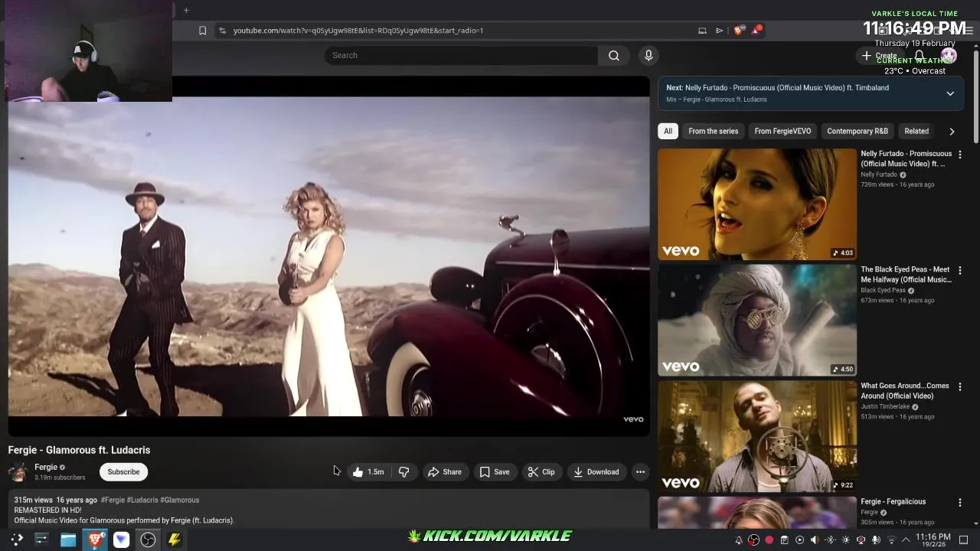Open the What Goes Around video thumbnail
The height and width of the screenshot is (551, 980).
pyautogui.click(x=757, y=437)
